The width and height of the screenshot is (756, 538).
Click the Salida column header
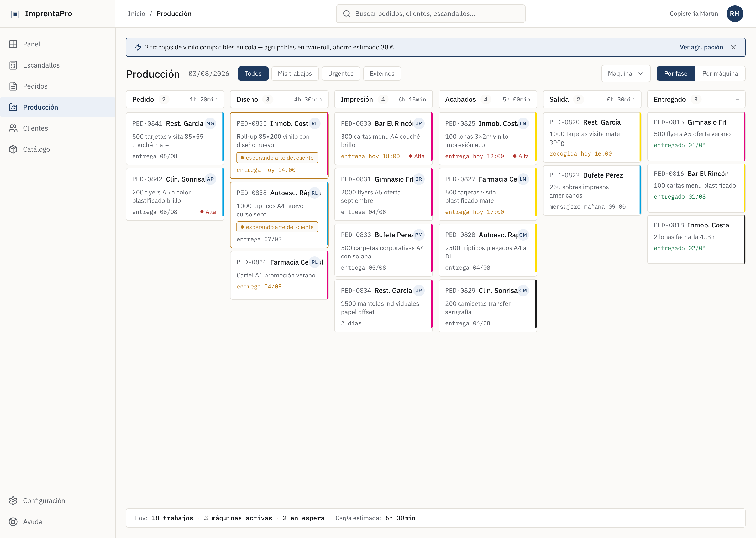[x=592, y=99]
